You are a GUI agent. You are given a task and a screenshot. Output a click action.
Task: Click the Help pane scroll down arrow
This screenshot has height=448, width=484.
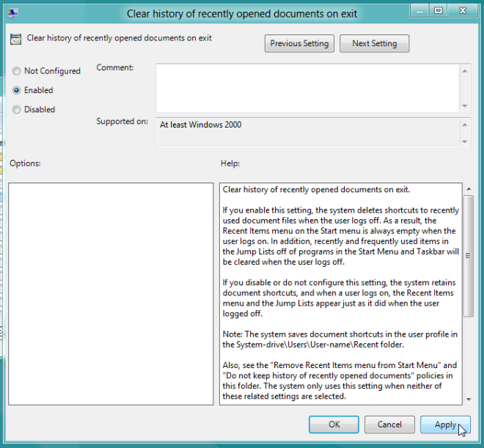[469, 400]
